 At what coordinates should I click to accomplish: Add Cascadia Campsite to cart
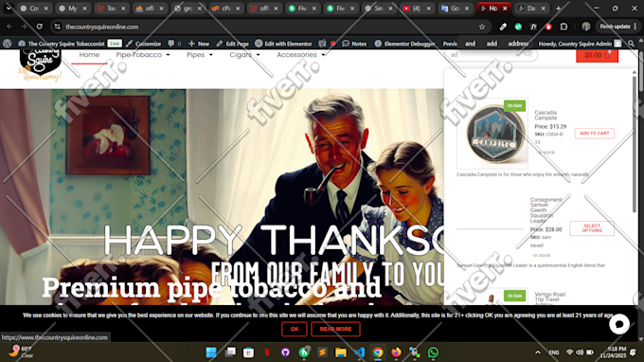595,133
